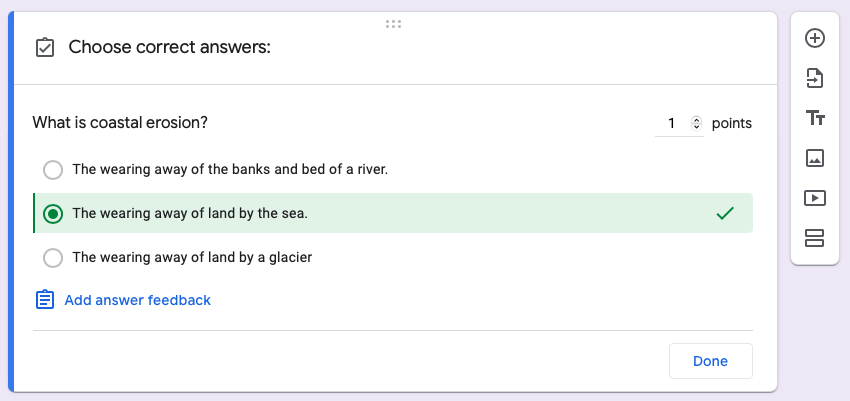Image resolution: width=850 pixels, height=401 pixels.
Task: Click the Choose correct answers heading
Action: pyautogui.click(x=169, y=48)
